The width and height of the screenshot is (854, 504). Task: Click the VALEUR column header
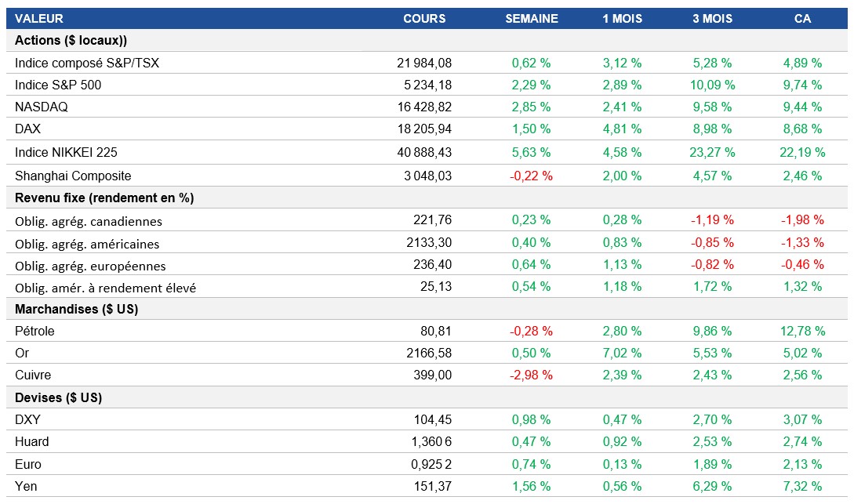pos(39,18)
